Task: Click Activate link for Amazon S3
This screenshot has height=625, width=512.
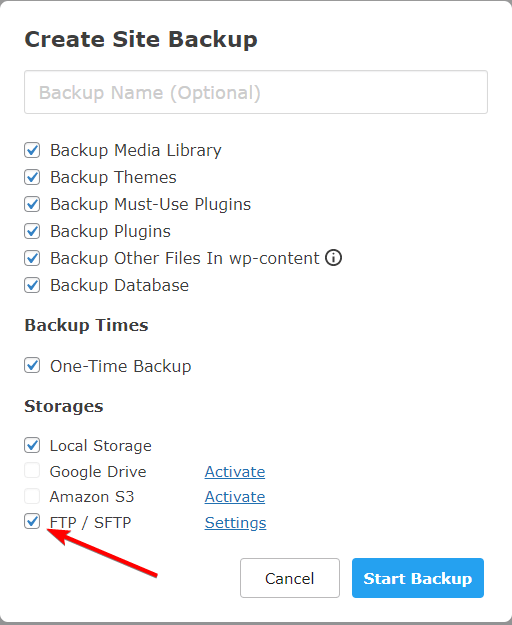Action: pos(235,497)
